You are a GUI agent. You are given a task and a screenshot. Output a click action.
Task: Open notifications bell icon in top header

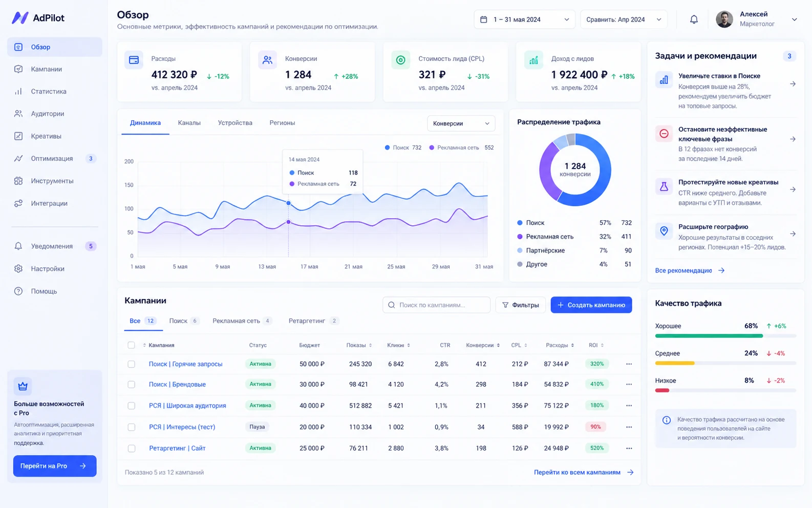pos(694,19)
